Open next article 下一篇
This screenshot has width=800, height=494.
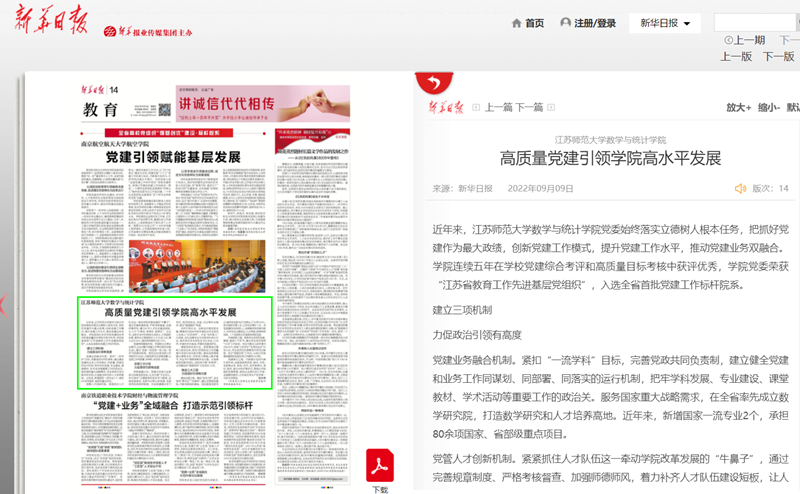click(x=529, y=107)
